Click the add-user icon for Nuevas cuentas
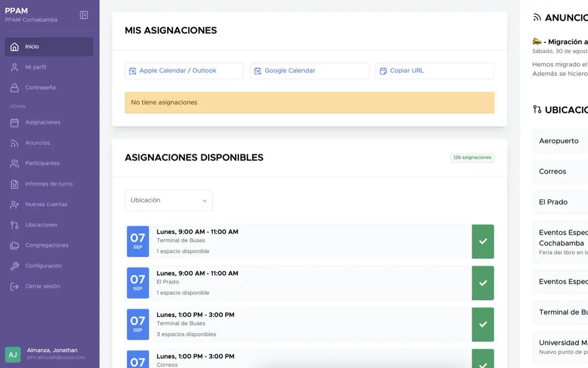The height and width of the screenshot is (368, 588). (x=15, y=205)
